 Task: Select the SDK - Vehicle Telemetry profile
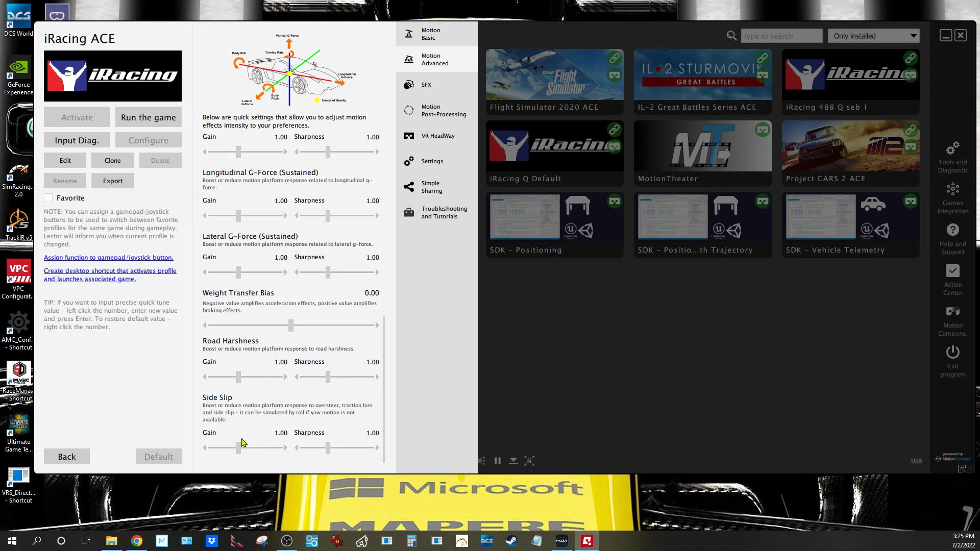(851, 225)
